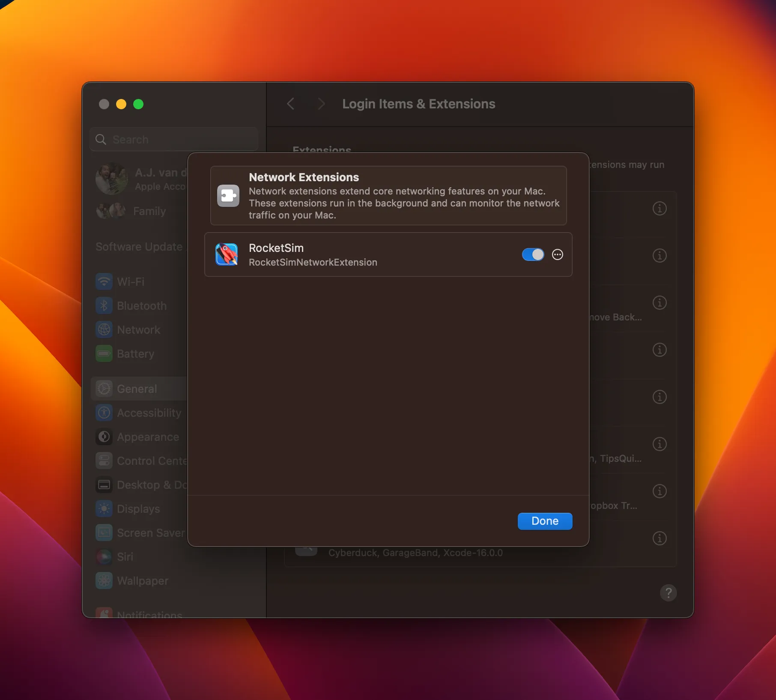Select Network in the sidebar
Screen dimensions: 776x700
pos(138,330)
